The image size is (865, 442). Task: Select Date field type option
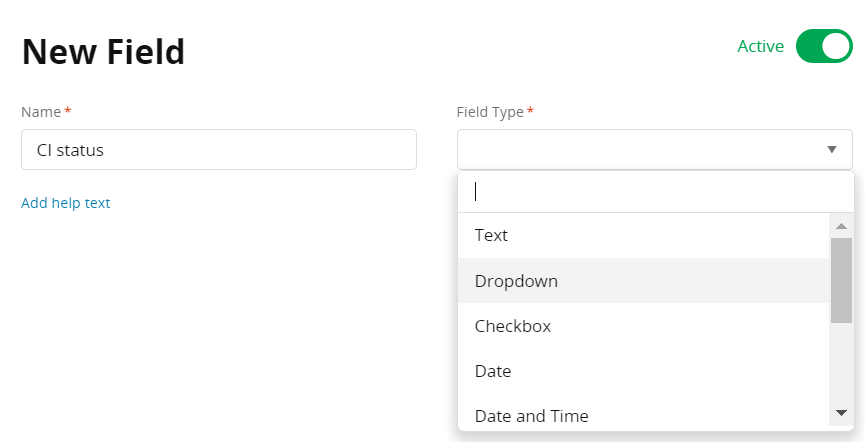point(493,371)
